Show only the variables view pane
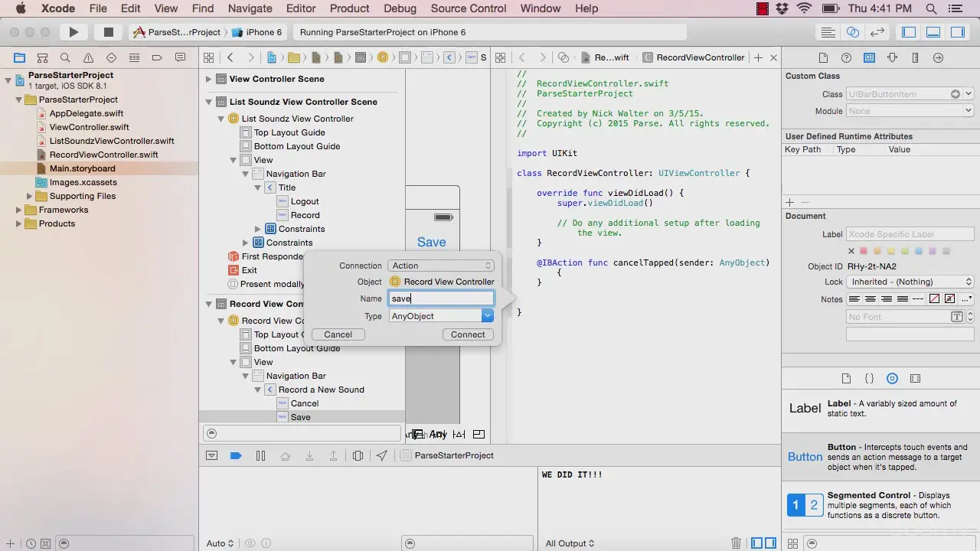Screen dimensions: 980x551 click(757, 543)
